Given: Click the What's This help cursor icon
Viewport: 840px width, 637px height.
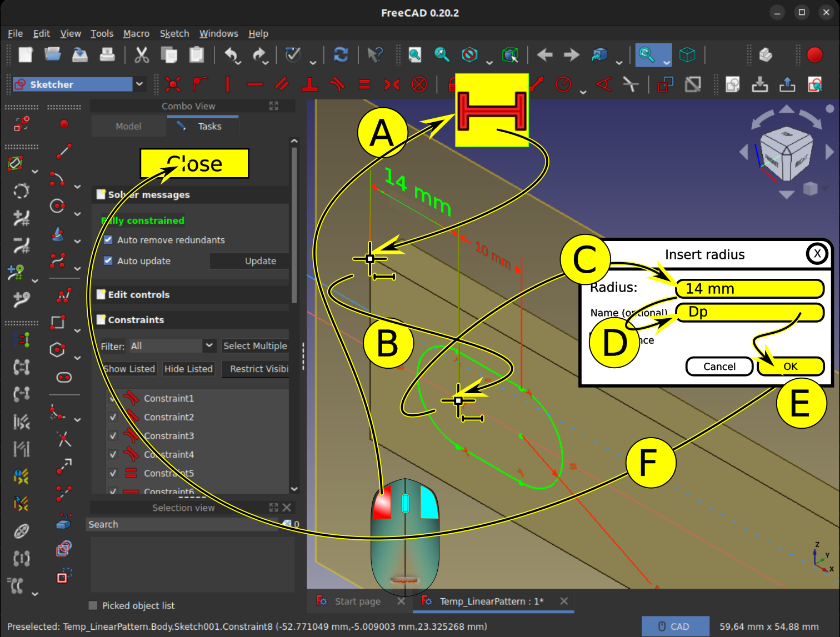Looking at the screenshot, I should coord(375,54).
